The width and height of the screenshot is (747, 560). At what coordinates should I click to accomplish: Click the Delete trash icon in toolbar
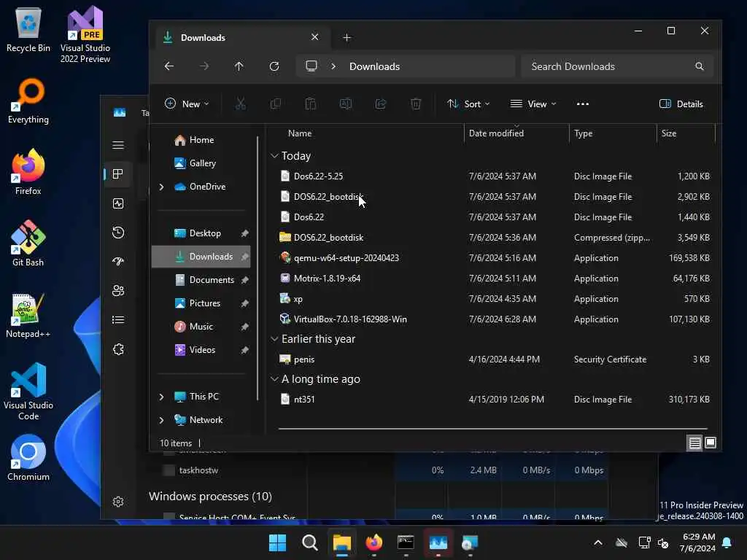(416, 104)
